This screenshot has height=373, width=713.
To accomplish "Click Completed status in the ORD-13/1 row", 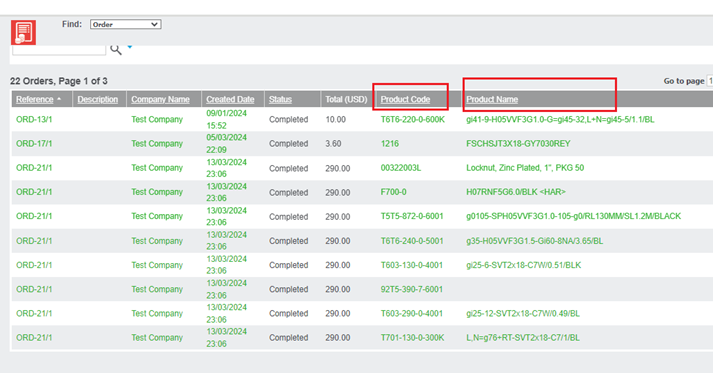I will click(288, 119).
